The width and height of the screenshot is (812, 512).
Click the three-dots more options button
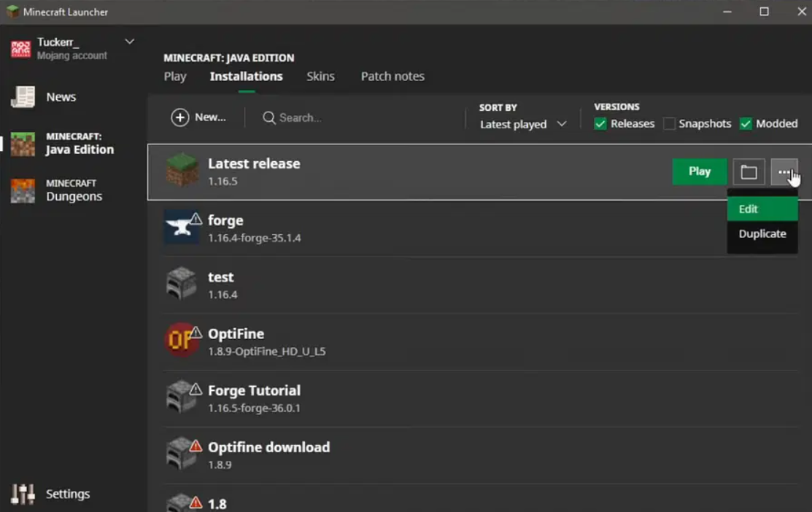(x=784, y=172)
